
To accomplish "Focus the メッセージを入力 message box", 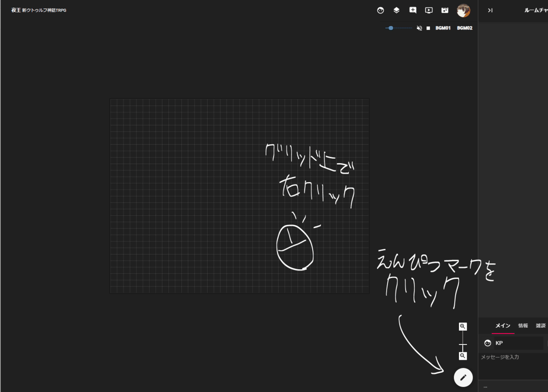I will click(514, 366).
